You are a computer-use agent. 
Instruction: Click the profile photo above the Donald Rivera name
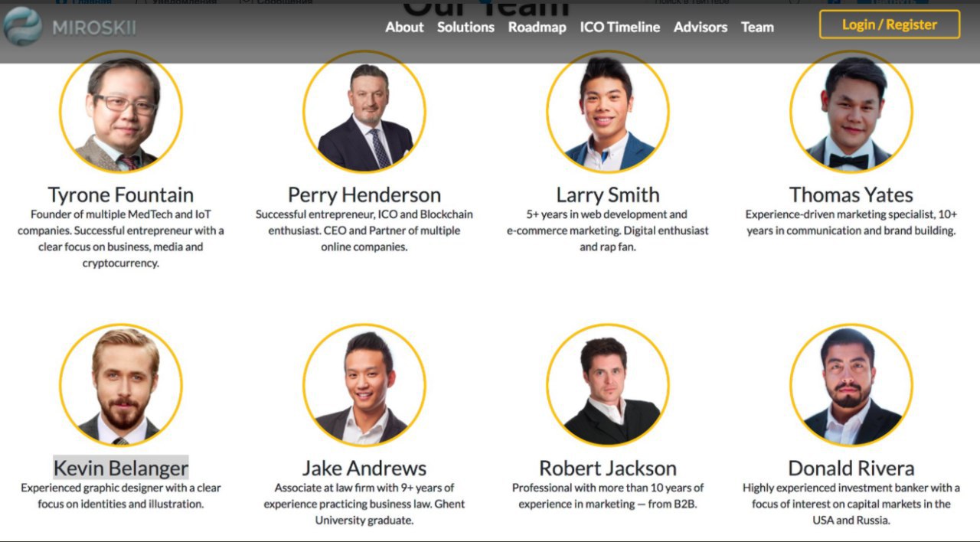tap(851, 385)
